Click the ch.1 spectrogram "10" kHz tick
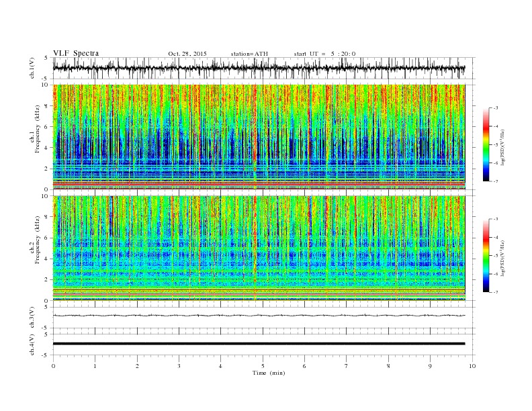The image size is (532, 411). (x=45, y=85)
